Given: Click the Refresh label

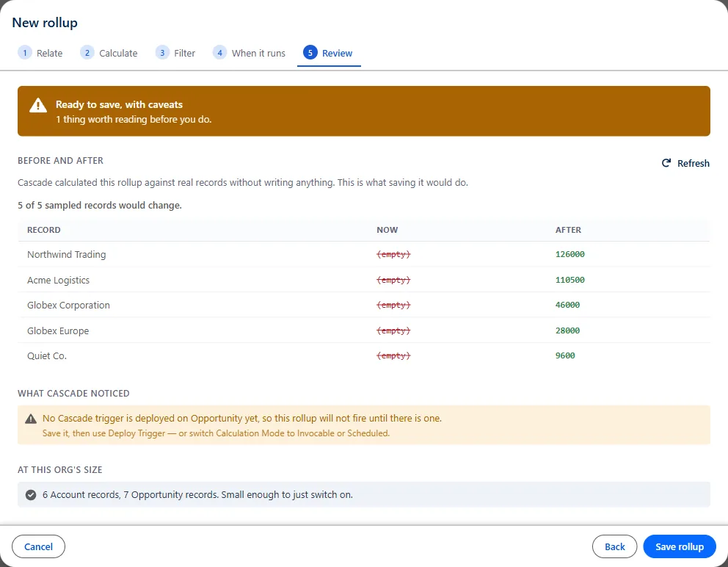Looking at the screenshot, I should click(694, 164).
